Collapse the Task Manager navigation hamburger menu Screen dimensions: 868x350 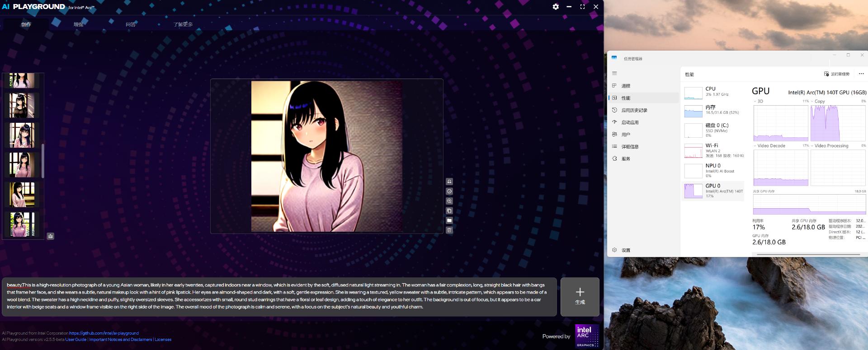[x=614, y=74]
